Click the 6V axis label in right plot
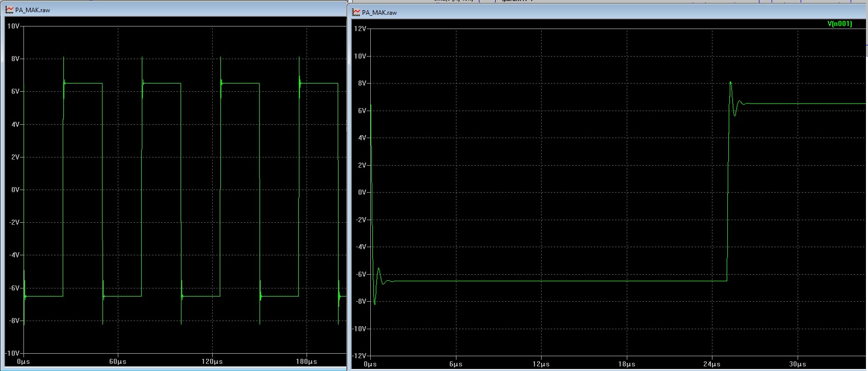868x371 pixels. tap(362, 111)
